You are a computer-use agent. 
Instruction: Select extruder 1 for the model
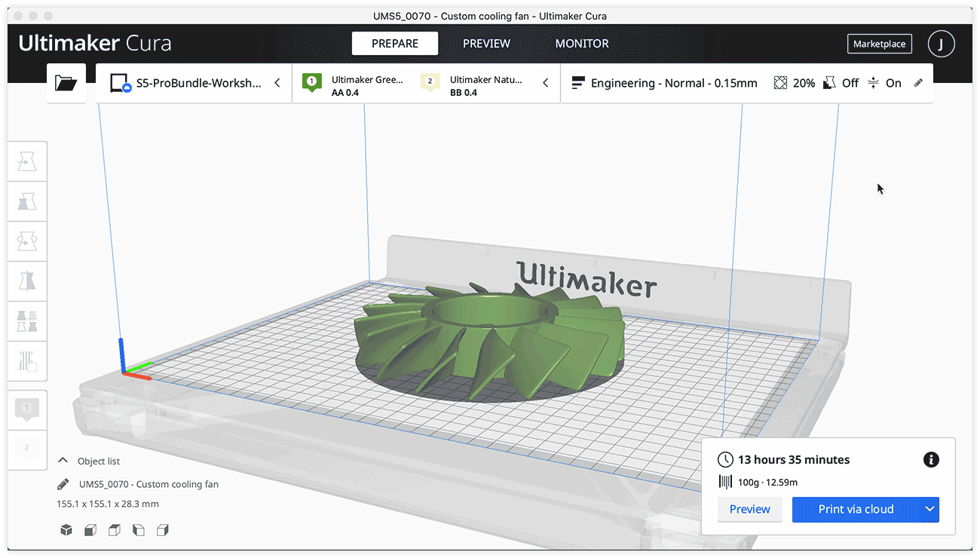(27, 409)
